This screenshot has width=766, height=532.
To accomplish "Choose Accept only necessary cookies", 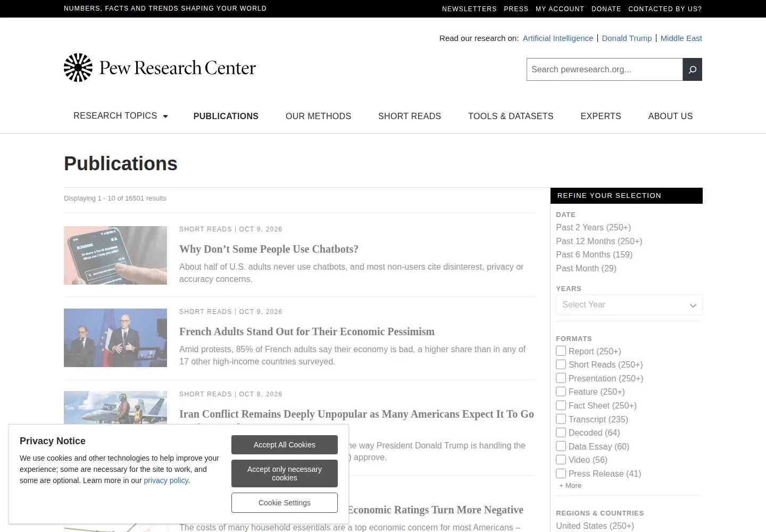I will click(x=285, y=473).
